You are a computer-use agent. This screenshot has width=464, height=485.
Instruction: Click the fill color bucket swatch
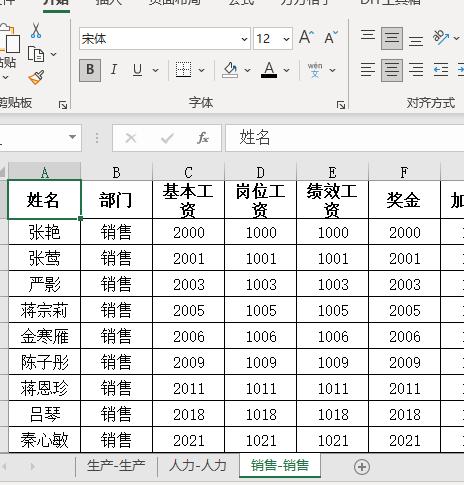pos(230,70)
